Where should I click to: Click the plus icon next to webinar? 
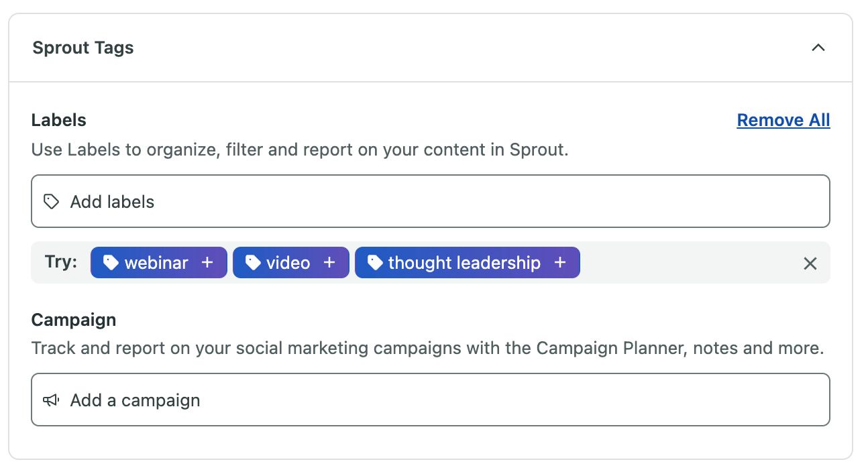[206, 262]
